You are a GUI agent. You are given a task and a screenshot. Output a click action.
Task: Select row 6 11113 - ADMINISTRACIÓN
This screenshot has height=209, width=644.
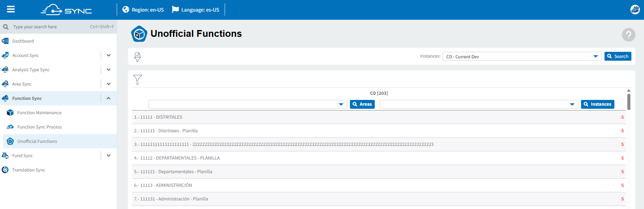point(379,185)
